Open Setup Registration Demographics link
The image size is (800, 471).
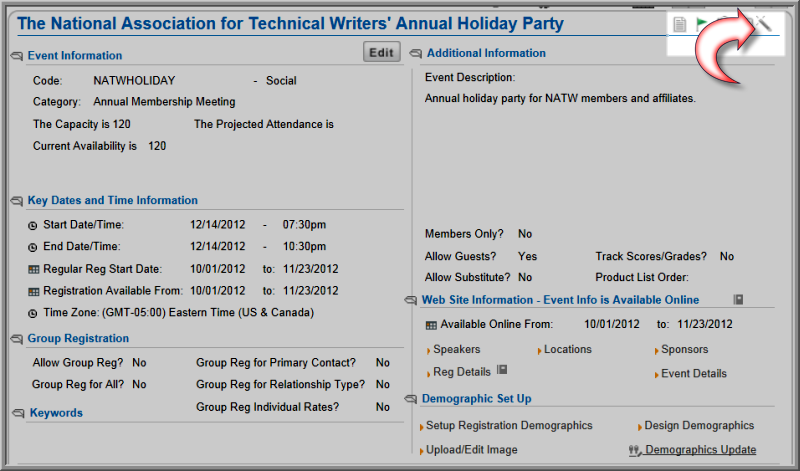(x=509, y=426)
